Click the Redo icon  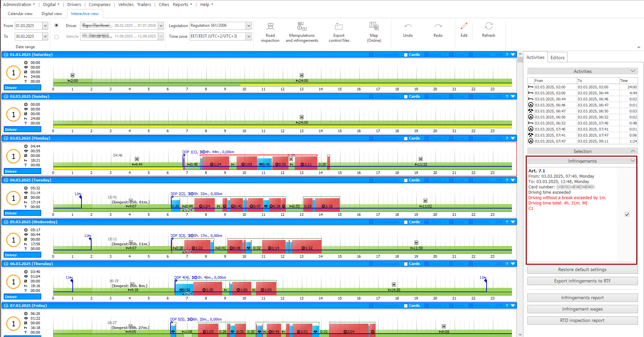[438, 26]
